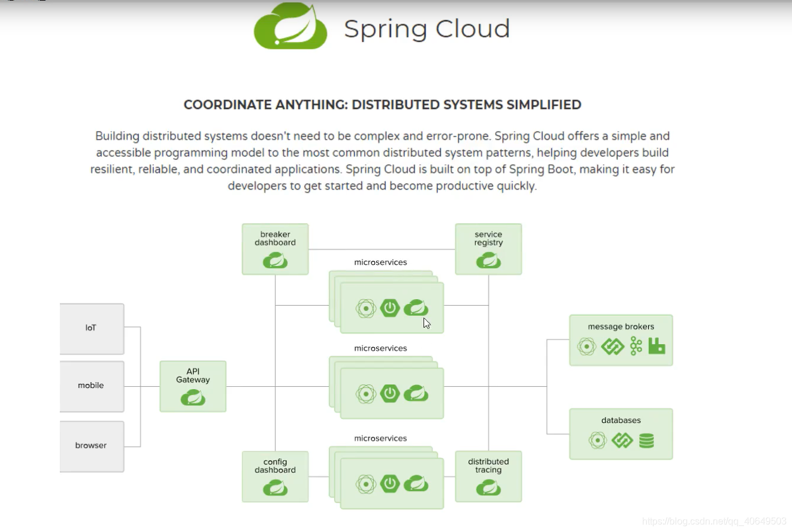Click Reactor atom icon in middle microservices stack
The width and height of the screenshot is (792, 532).
coord(366,394)
